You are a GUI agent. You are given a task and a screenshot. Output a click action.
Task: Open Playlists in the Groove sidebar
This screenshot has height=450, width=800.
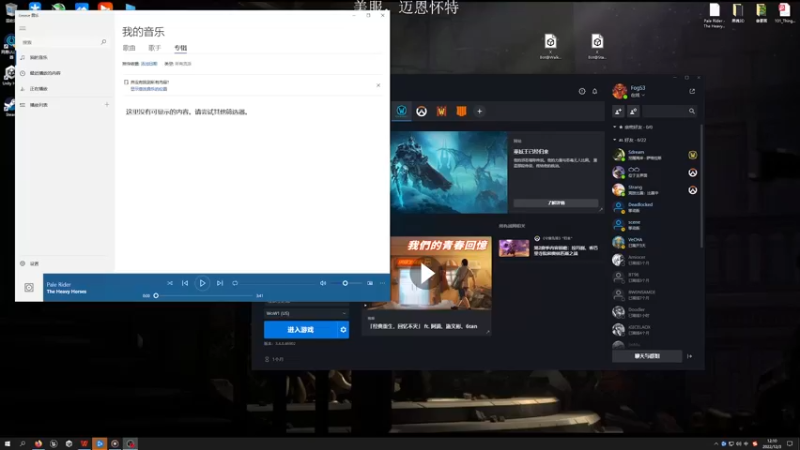[59, 105]
